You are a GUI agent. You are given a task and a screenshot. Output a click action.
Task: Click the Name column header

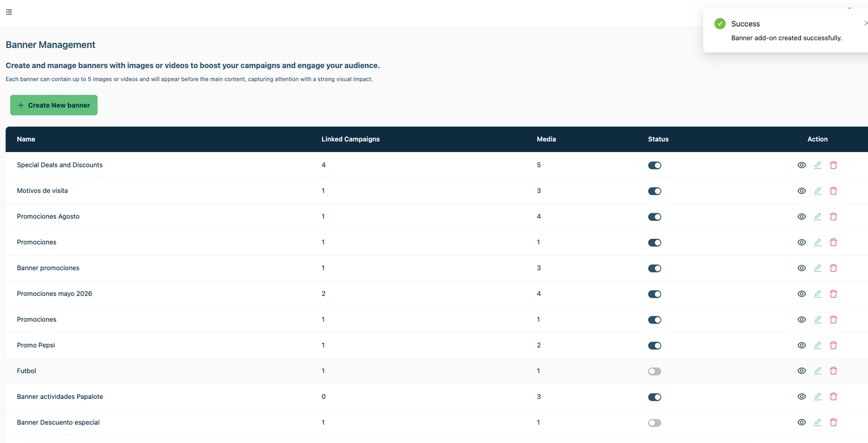(x=26, y=139)
